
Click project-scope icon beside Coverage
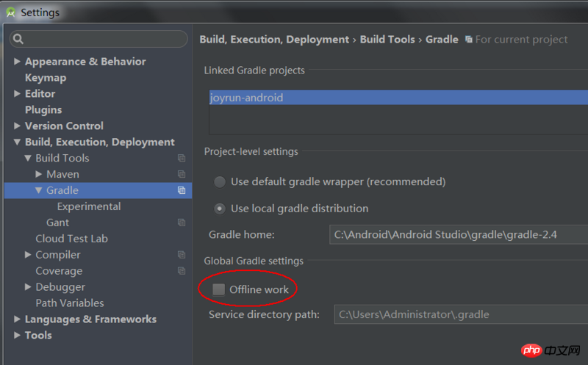tap(182, 271)
